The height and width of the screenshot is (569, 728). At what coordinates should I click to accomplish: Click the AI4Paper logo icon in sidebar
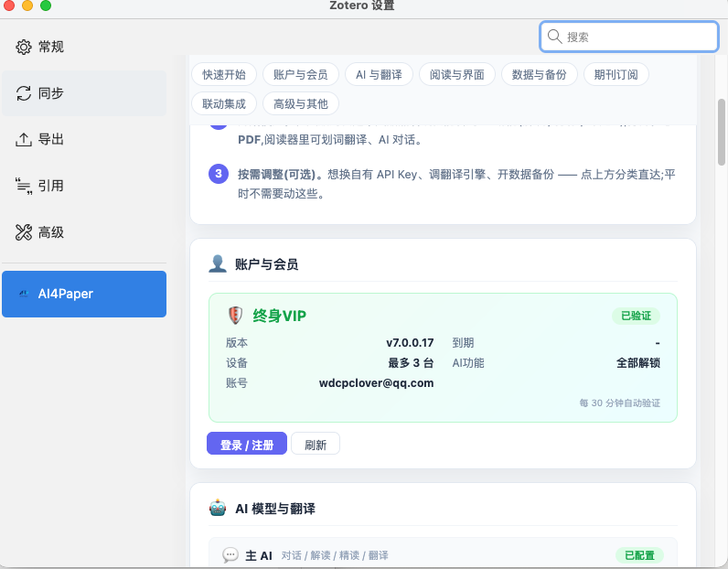(24, 294)
